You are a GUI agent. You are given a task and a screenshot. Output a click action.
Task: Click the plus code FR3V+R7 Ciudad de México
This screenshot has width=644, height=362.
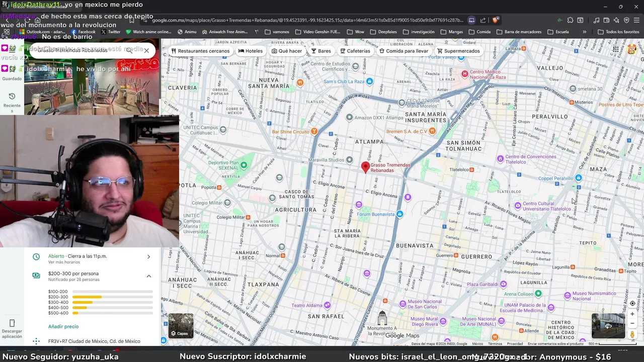(94, 341)
